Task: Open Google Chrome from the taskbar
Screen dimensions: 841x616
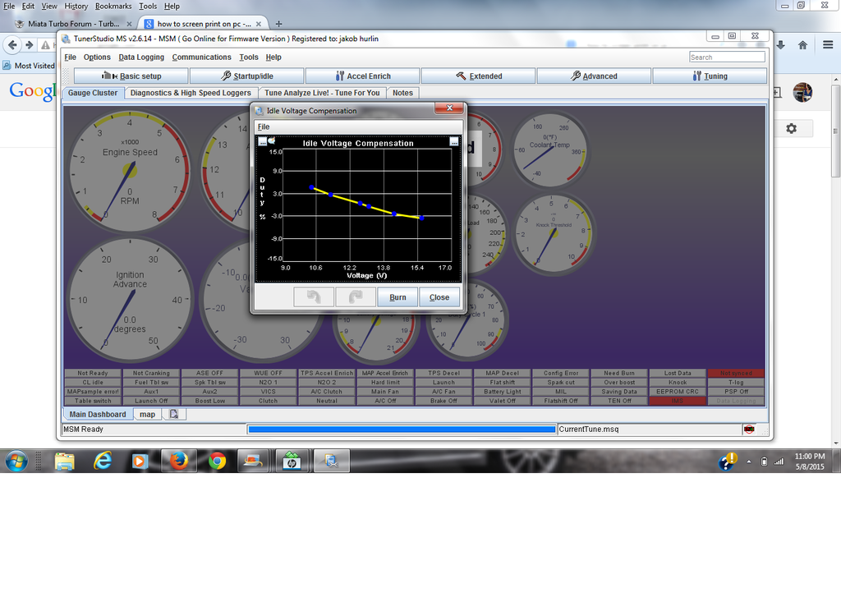Action: point(217,461)
